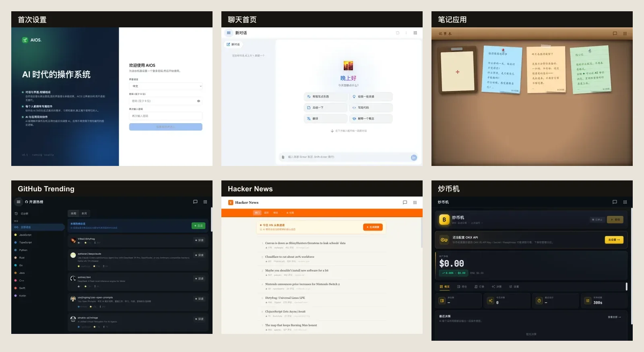Viewport: 644px width, 352px height.
Task: Focus the 再次输入密码 confirm password field
Action: (165, 116)
